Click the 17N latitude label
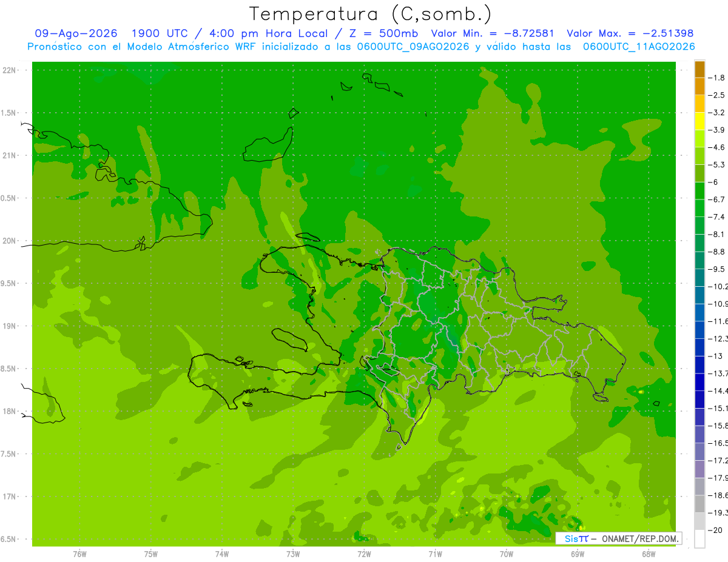 click(9, 497)
